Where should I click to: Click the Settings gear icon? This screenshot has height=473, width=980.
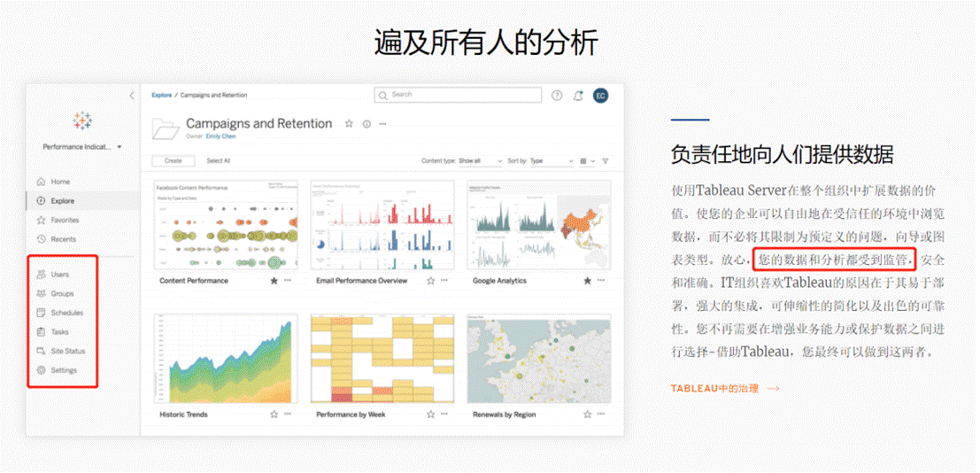click(x=42, y=370)
